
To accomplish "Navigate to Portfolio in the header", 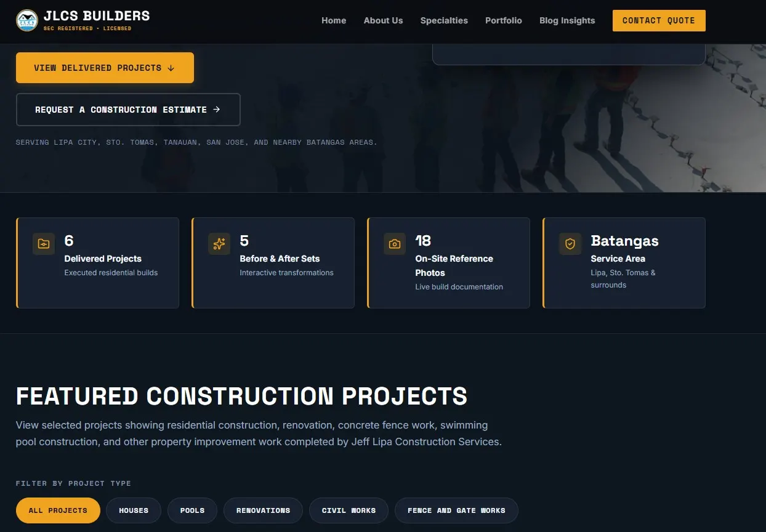I will point(504,20).
